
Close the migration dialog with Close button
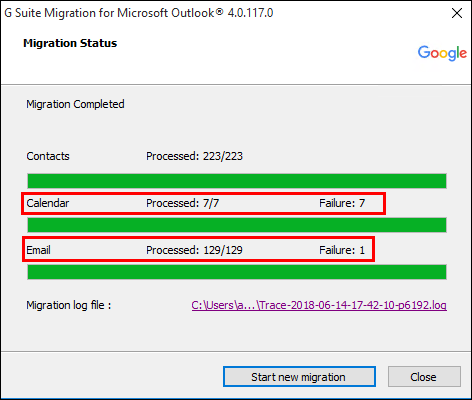(424, 377)
